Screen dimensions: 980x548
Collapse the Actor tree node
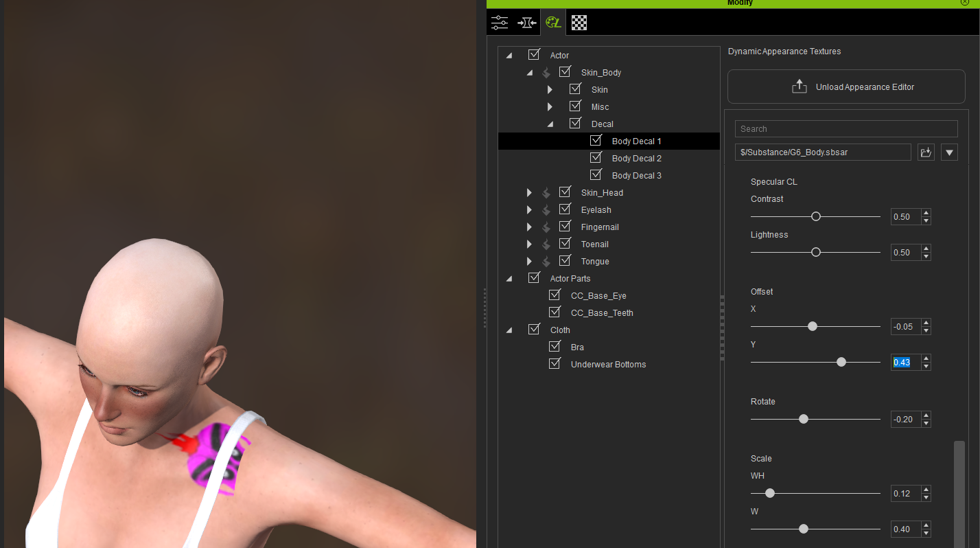tap(509, 56)
